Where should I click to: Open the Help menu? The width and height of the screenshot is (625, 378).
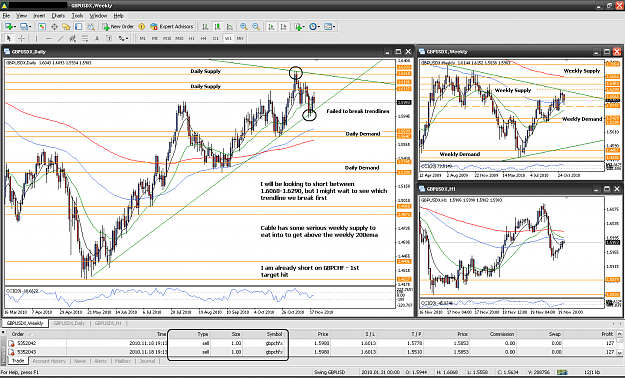119,16
